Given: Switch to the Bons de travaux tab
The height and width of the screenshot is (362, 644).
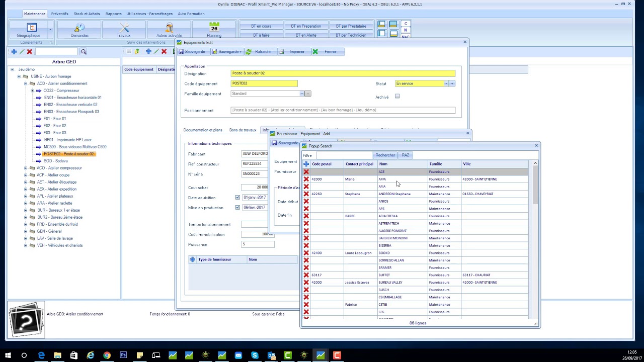Looking at the screenshot, I should [x=243, y=130].
